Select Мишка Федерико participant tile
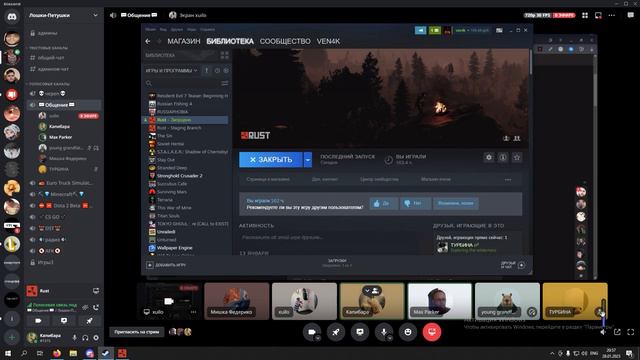 click(237, 301)
